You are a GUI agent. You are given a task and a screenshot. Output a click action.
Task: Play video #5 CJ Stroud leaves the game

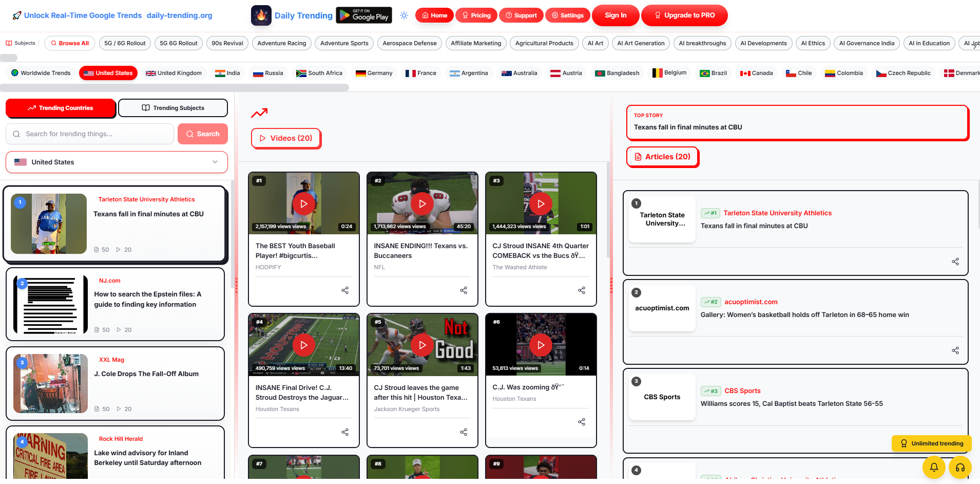click(422, 345)
